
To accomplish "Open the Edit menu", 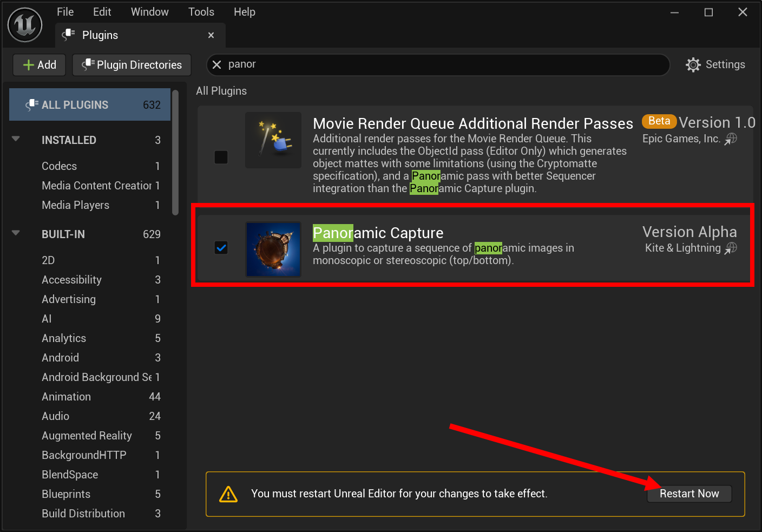I will point(102,12).
